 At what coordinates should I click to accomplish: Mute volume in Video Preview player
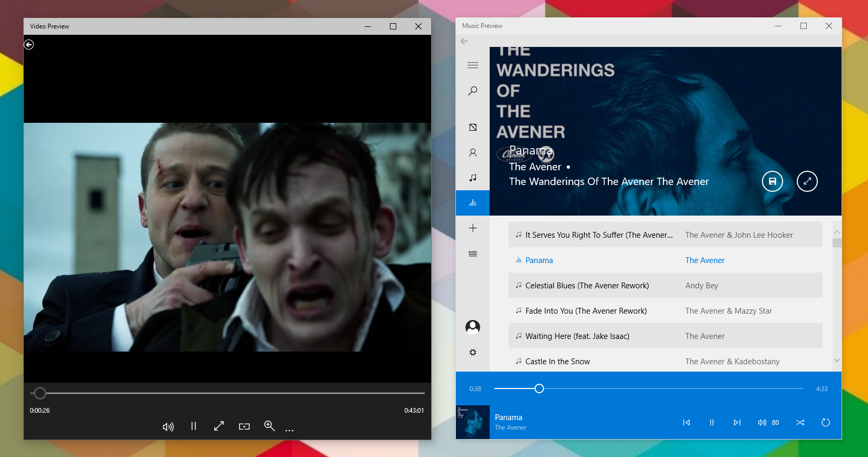coord(168,426)
